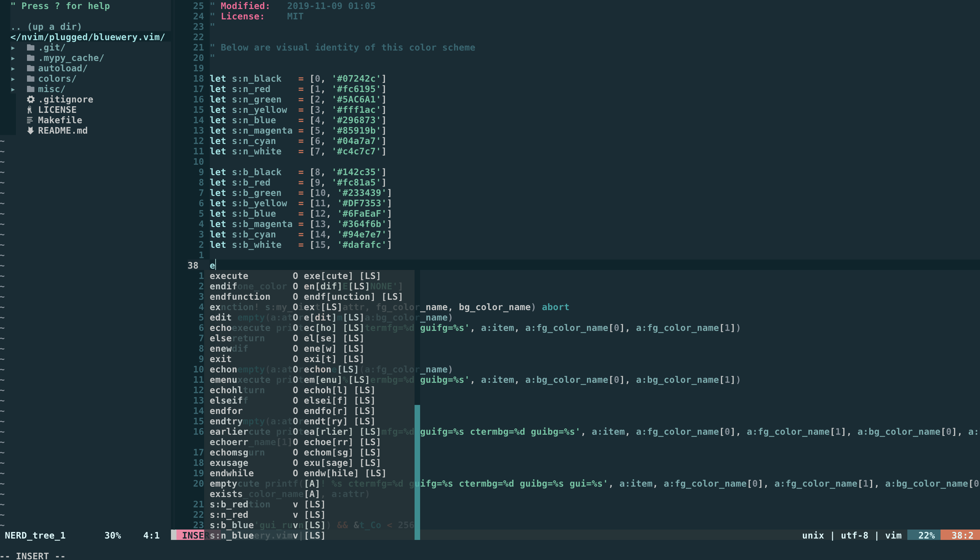Click the LICENSE file ribbon icon
The image size is (980, 560).
30,110
